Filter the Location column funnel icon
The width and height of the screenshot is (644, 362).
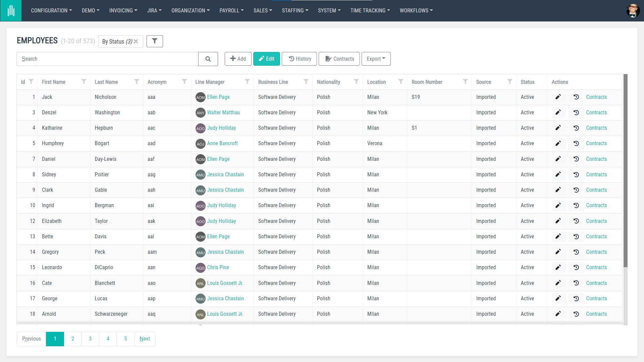(401, 81)
